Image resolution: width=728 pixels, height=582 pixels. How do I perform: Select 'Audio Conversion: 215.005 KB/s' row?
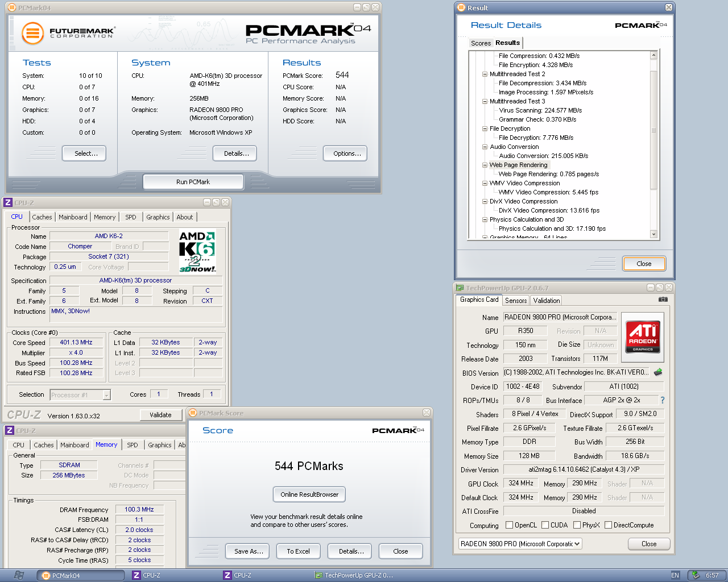tap(543, 156)
